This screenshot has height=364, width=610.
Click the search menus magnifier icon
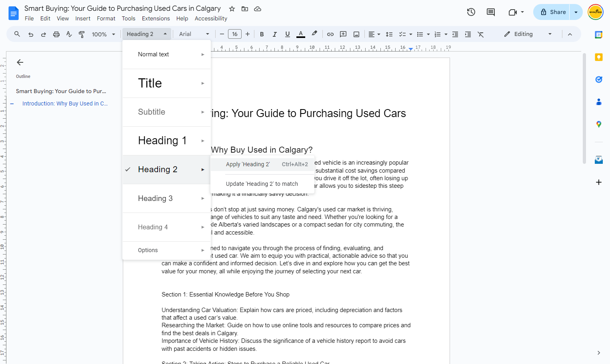pyautogui.click(x=17, y=34)
